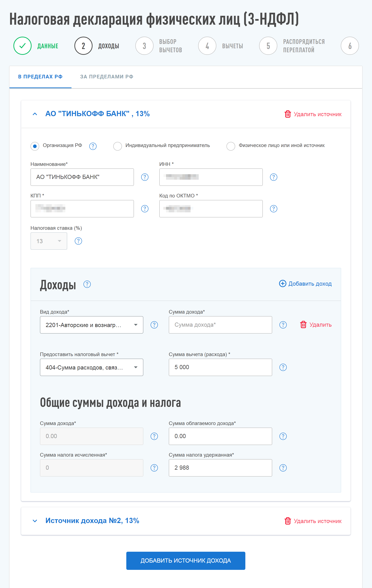
Task: Open help icon beside Наименование field
Action: click(x=145, y=177)
